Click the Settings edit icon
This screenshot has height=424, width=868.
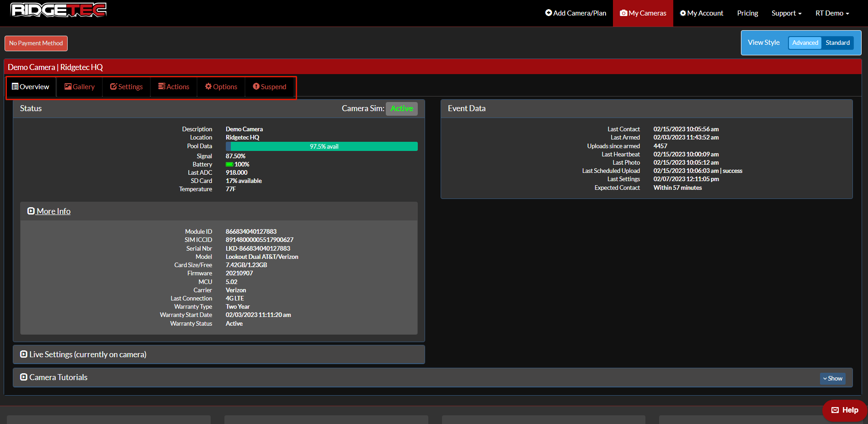pos(113,87)
